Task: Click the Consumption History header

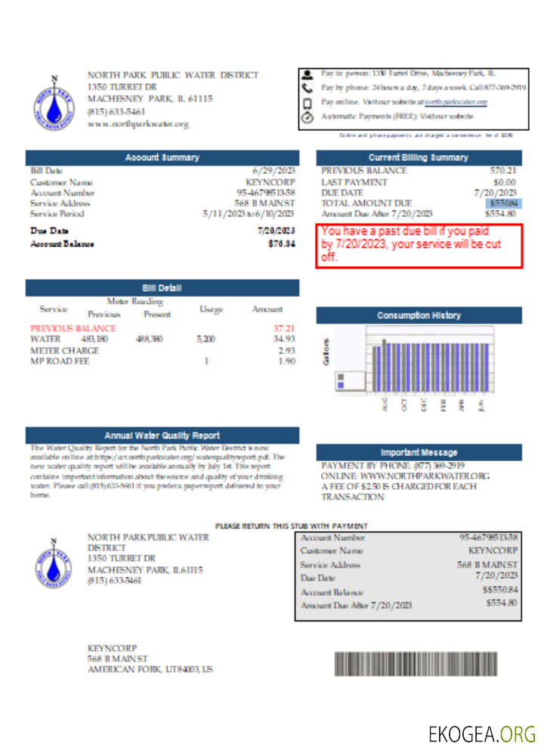Action: tap(418, 315)
